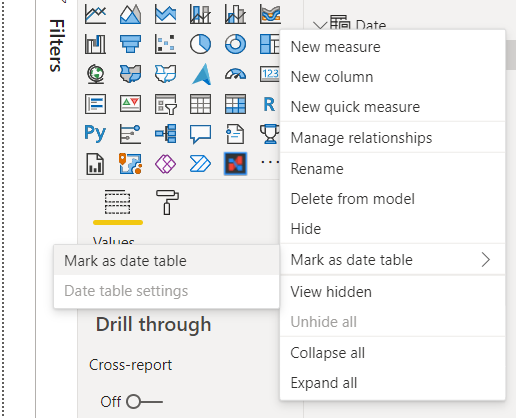Select the Q&A speech bubble visual

click(x=200, y=134)
